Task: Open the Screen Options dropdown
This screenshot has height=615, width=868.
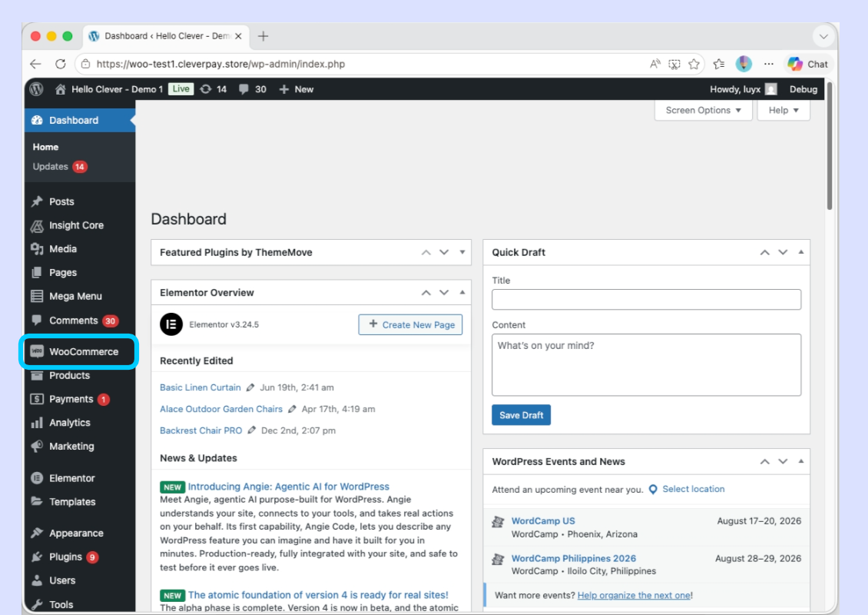Action: [703, 110]
